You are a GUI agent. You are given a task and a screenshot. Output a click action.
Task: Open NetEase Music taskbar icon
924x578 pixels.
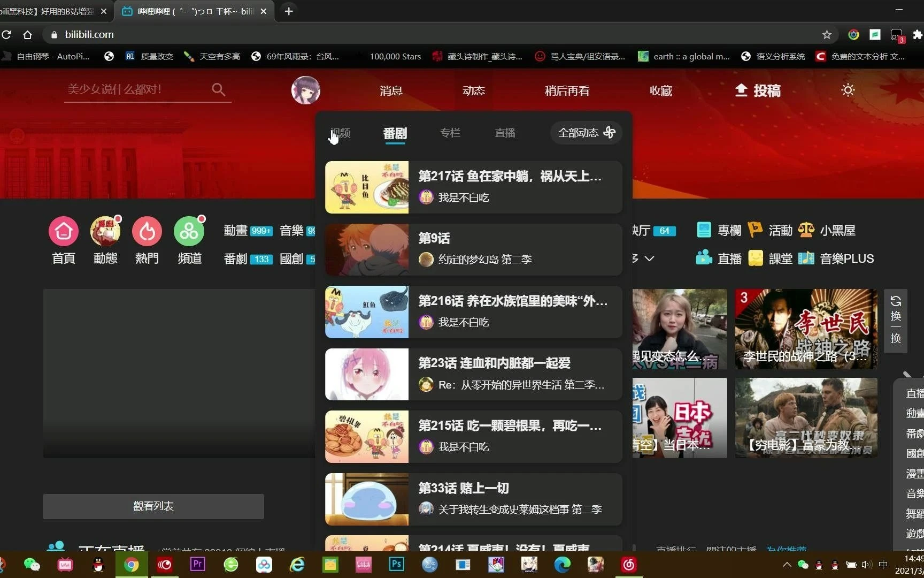pyautogui.click(x=629, y=565)
